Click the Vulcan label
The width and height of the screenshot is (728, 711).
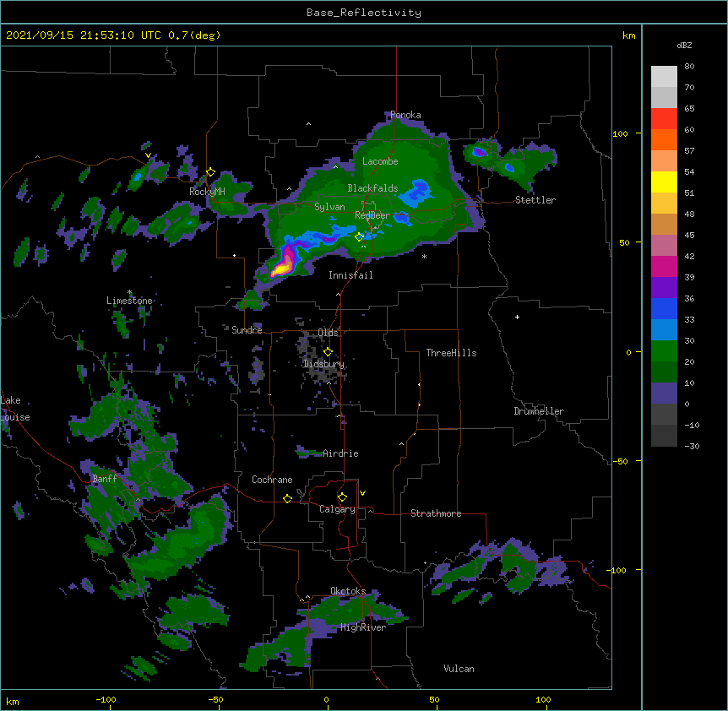coord(459,669)
